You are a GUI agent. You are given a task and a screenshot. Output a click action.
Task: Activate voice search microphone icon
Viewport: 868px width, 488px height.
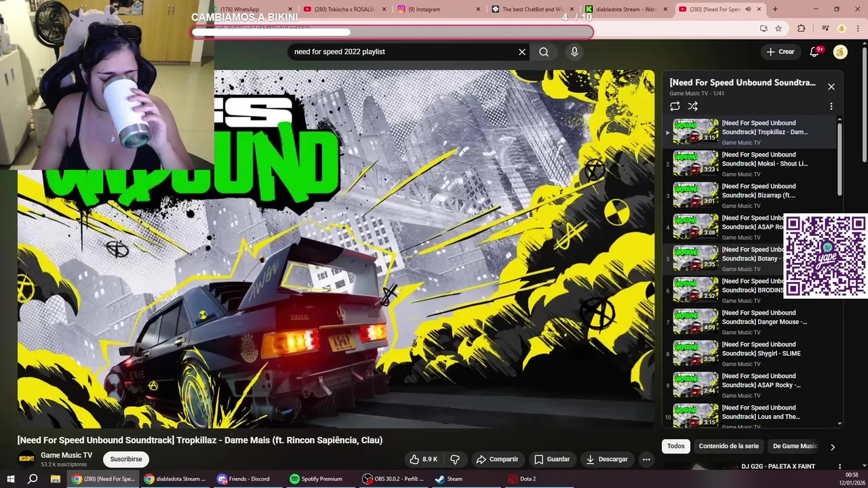[574, 52]
